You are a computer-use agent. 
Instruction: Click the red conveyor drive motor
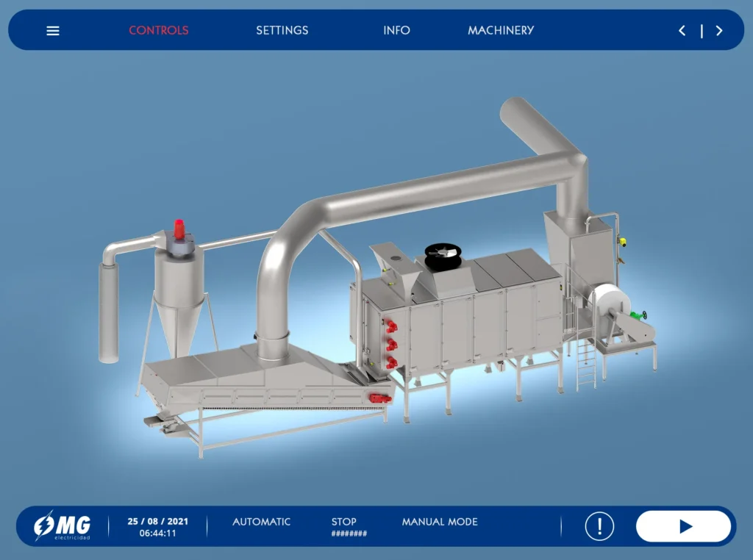(x=380, y=398)
